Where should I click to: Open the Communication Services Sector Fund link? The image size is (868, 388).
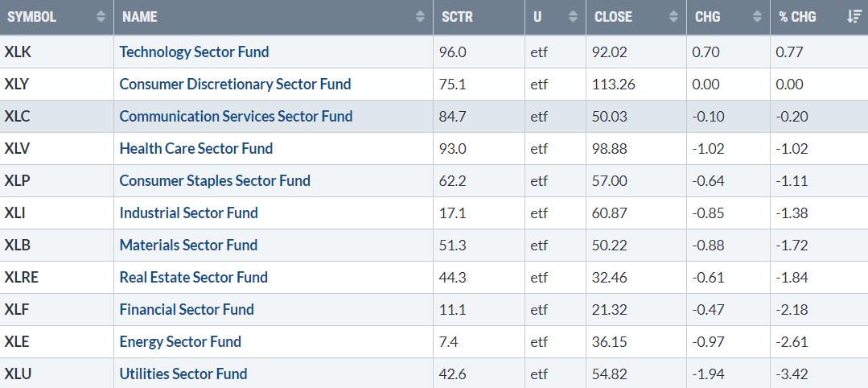(x=236, y=116)
